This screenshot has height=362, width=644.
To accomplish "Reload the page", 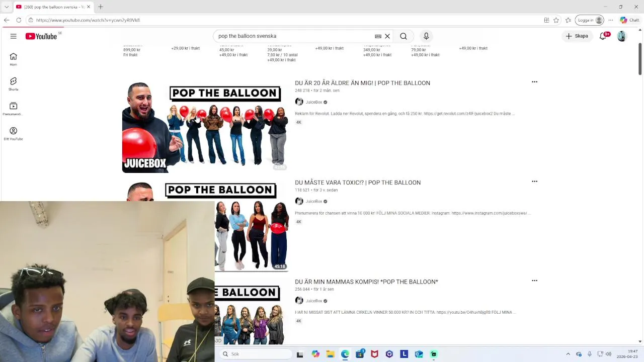I will click(x=19, y=20).
